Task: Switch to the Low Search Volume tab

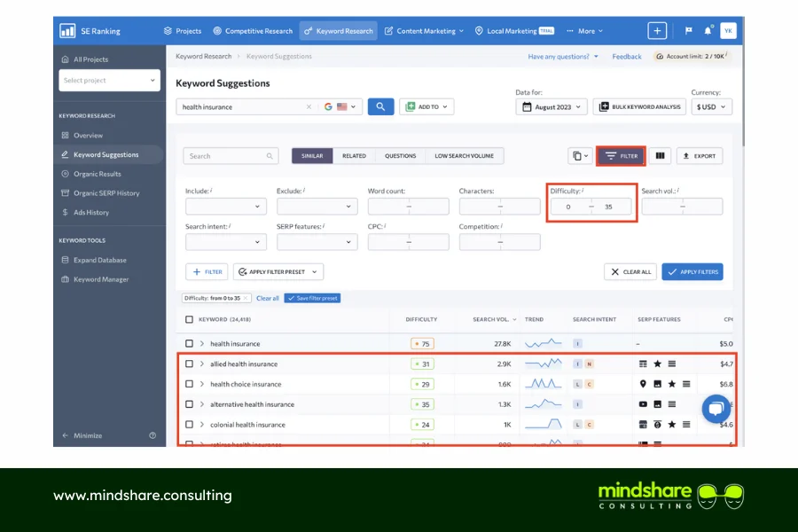Action: (464, 156)
